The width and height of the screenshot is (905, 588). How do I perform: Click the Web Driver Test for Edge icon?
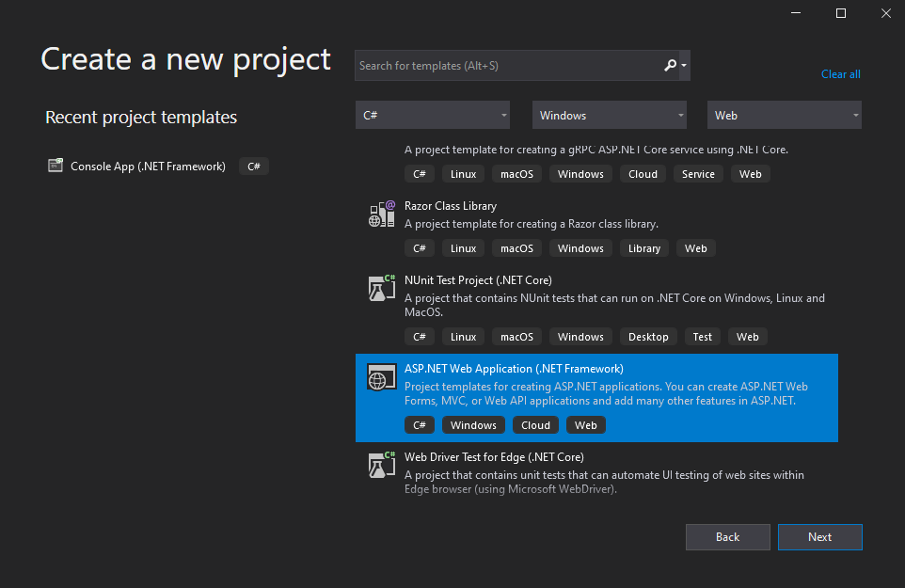(x=382, y=465)
